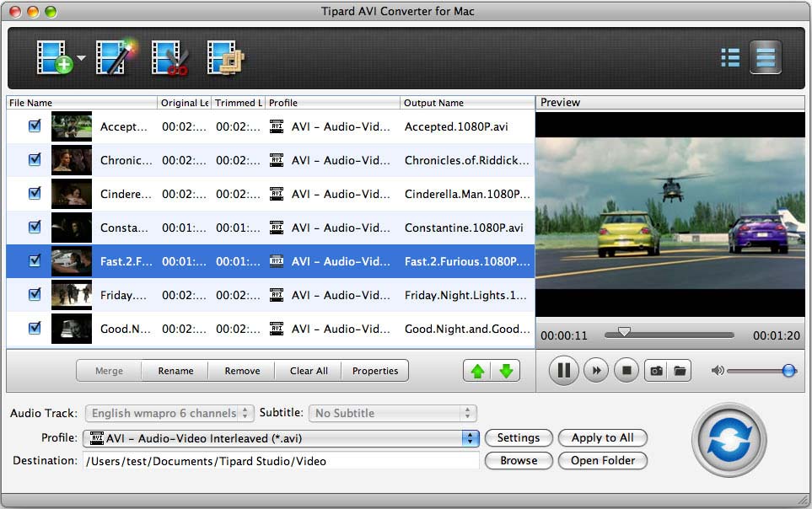812x509 pixels.
Task: Mute the preview speaker icon
Action: pos(718,371)
